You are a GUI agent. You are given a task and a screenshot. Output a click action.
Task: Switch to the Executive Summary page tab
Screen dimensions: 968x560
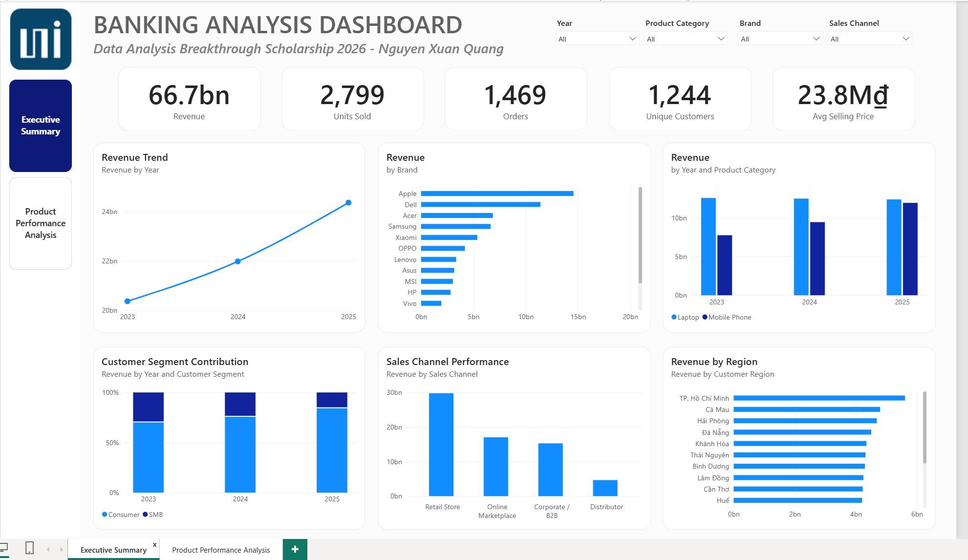tap(113, 550)
